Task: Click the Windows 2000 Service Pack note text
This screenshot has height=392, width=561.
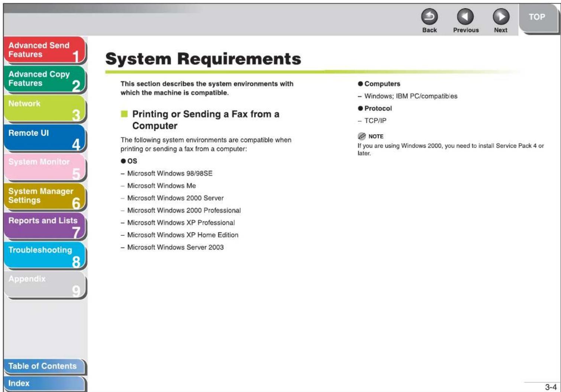Action: 451,149
